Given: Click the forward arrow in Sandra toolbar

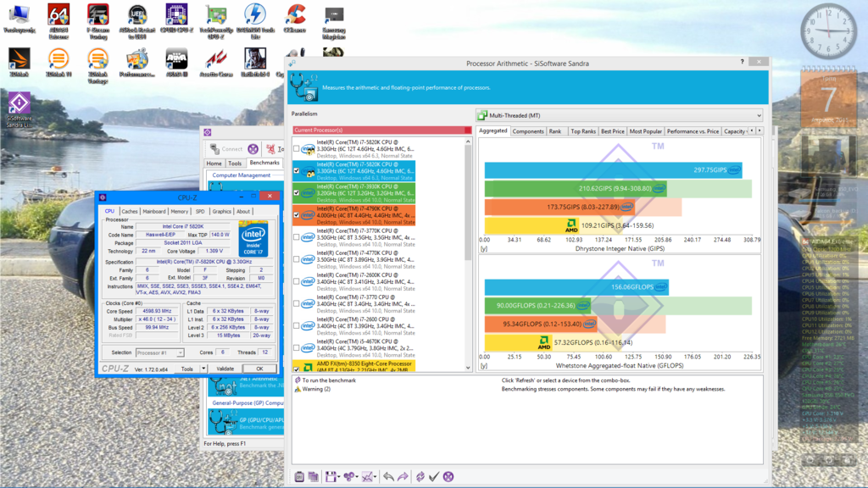Looking at the screenshot, I should (403, 476).
